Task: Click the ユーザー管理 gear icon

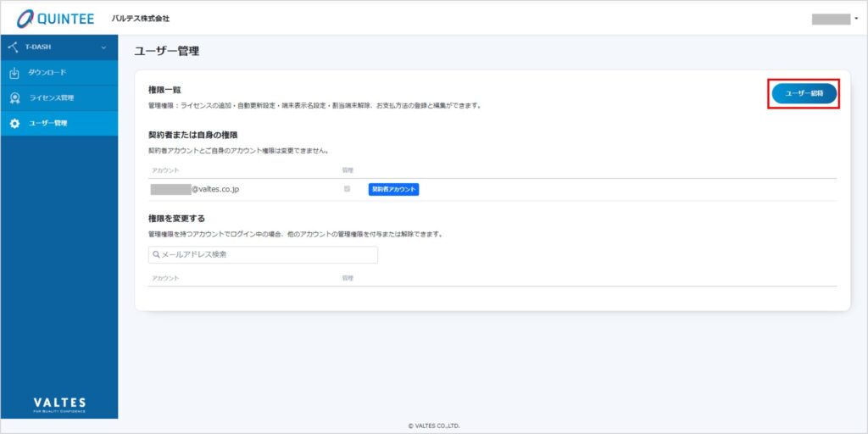Action: [14, 124]
